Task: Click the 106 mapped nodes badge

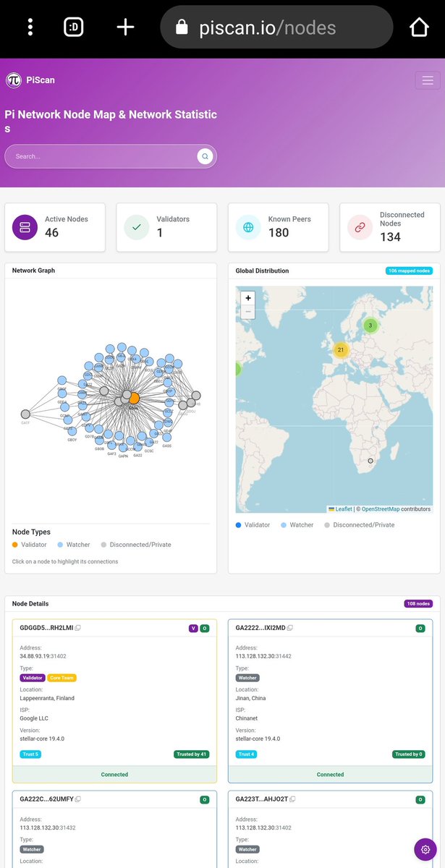Action: click(x=410, y=271)
